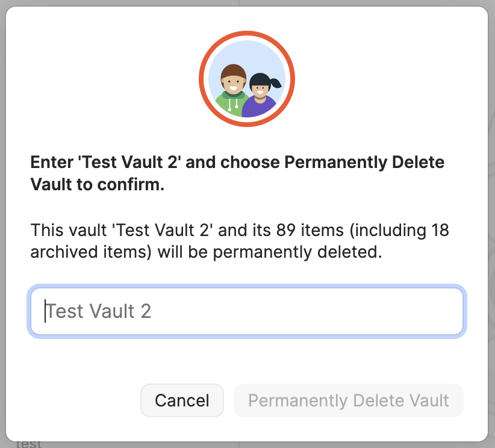Click the text cursor inside the input field
This screenshot has width=495, height=448.
click(45, 311)
